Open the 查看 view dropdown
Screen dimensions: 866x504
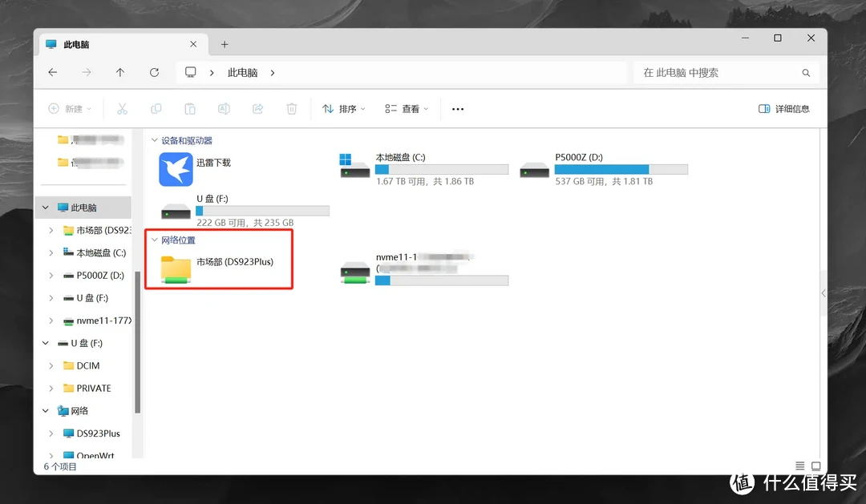click(407, 109)
